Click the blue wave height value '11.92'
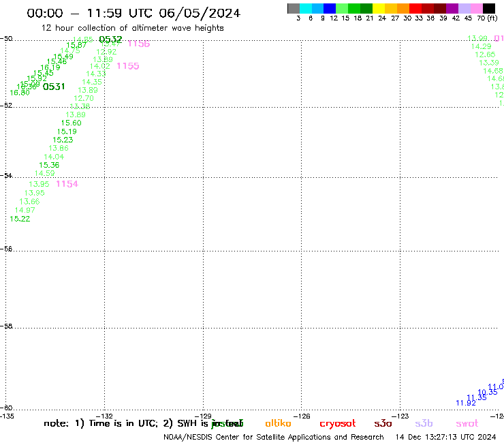504x443 pixels. 466,403
